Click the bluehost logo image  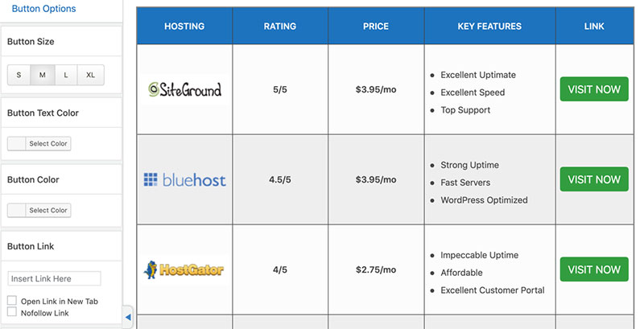point(185,179)
